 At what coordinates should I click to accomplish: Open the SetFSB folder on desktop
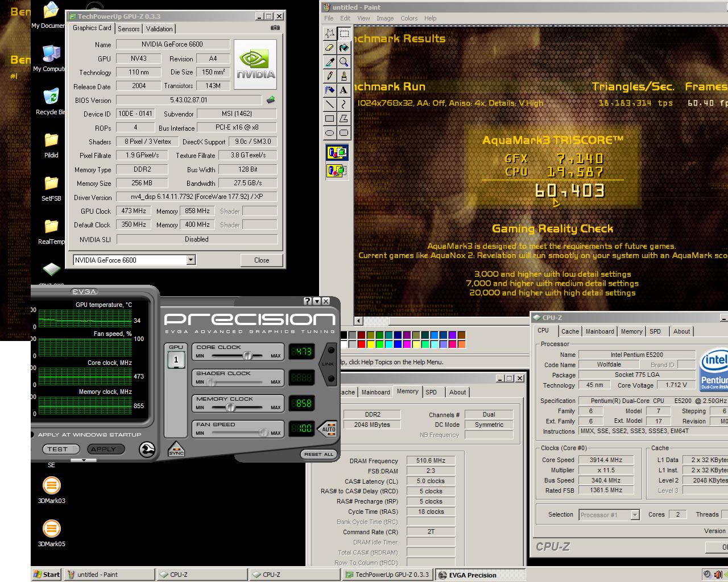[x=51, y=189]
